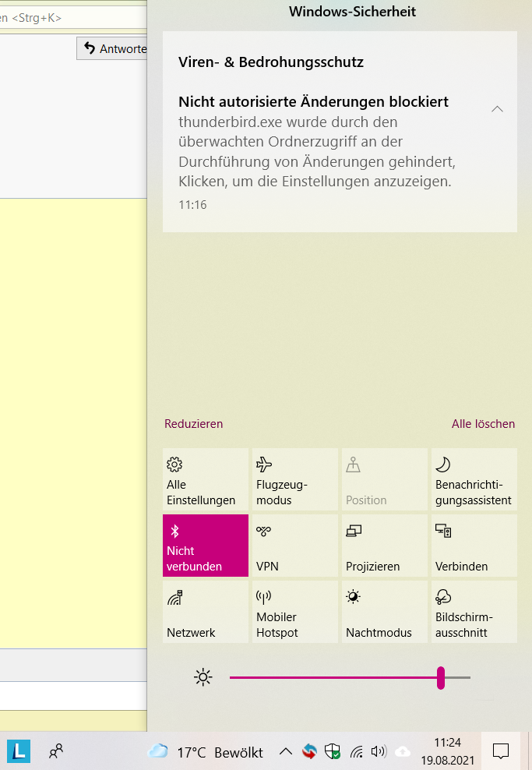532x770 pixels.
Task: Click the red-blue sync arrows tray icon
Action: tap(309, 751)
